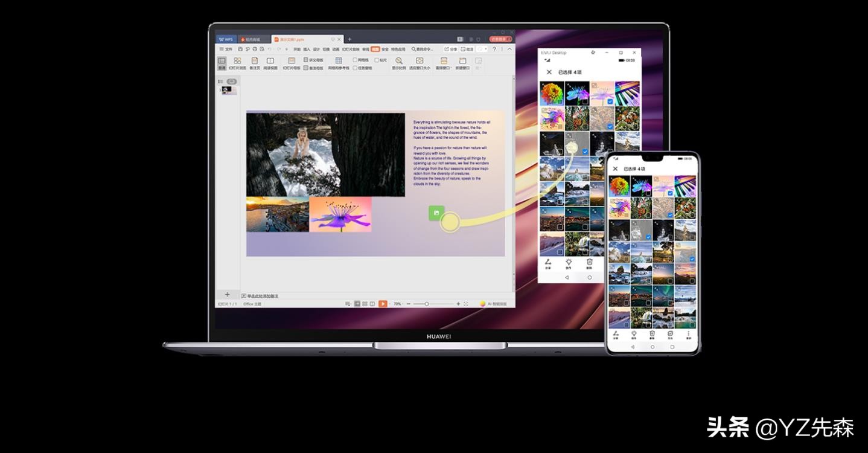Screen dimensions: 868x453
Task: Check the blue flower photo in EMUI Desktop window
Action: tap(585, 101)
